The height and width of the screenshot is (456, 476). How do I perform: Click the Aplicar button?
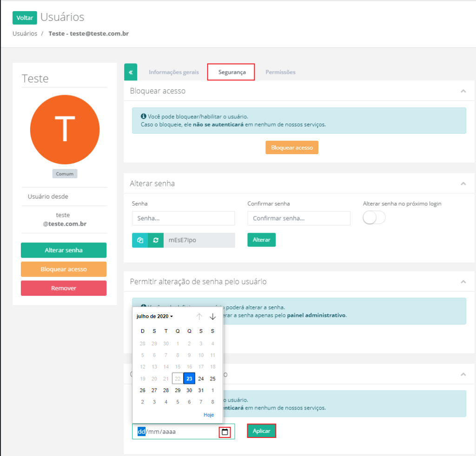click(x=261, y=431)
